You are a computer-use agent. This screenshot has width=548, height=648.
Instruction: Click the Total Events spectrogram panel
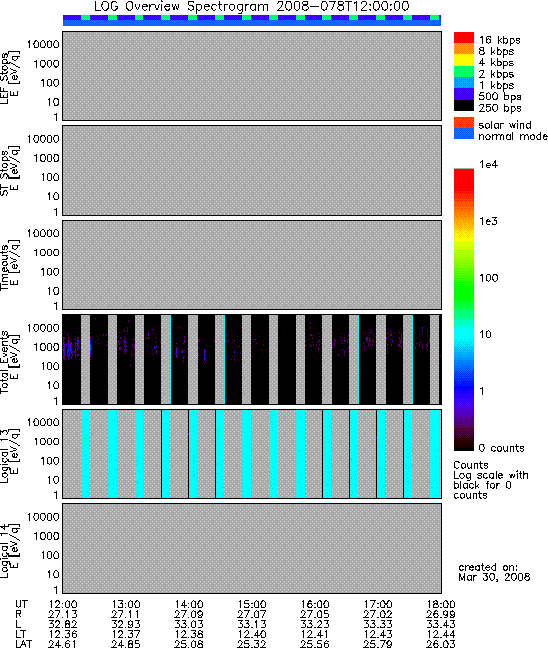[252, 360]
